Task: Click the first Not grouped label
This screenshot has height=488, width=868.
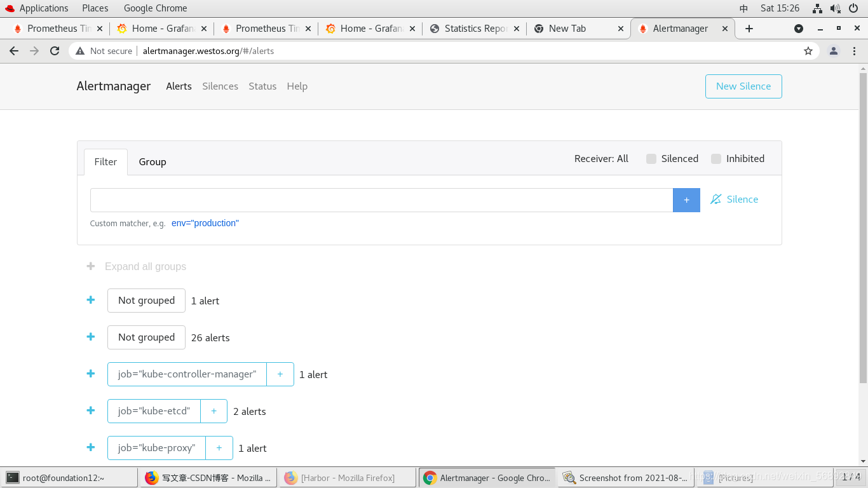Action: (146, 301)
